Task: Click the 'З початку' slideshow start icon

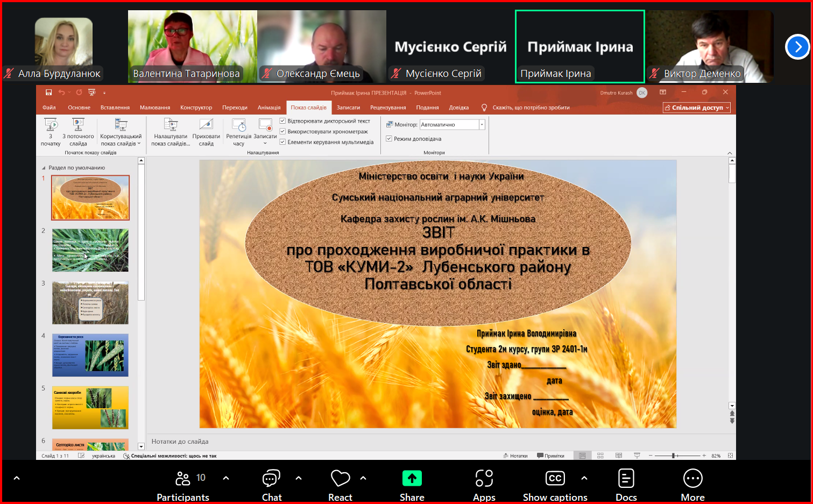Action: pos(51,125)
